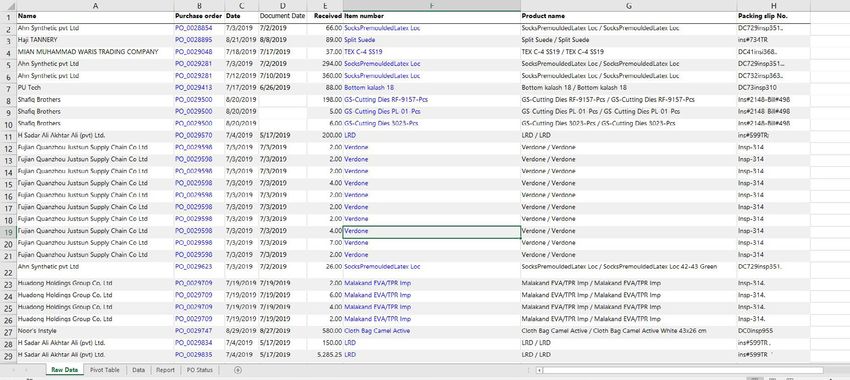
Task: Click the select-all corner of the grid
Action: pyautogui.click(x=8, y=5)
